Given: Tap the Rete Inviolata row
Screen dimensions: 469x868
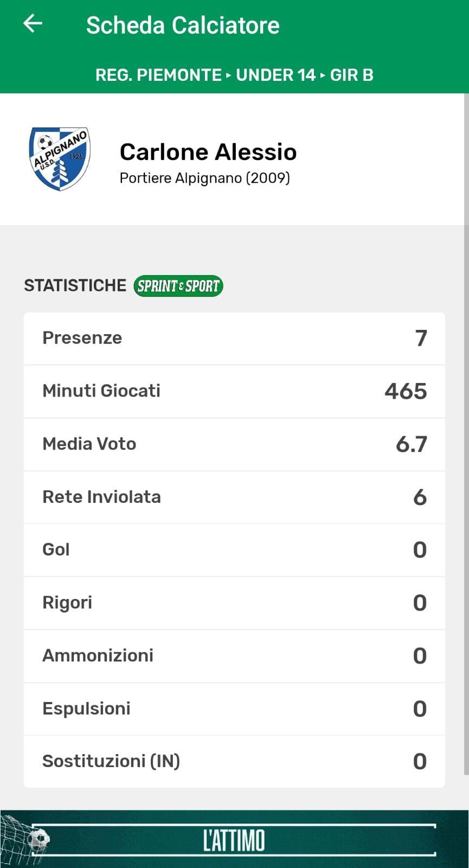Looking at the screenshot, I should (x=234, y=497).
